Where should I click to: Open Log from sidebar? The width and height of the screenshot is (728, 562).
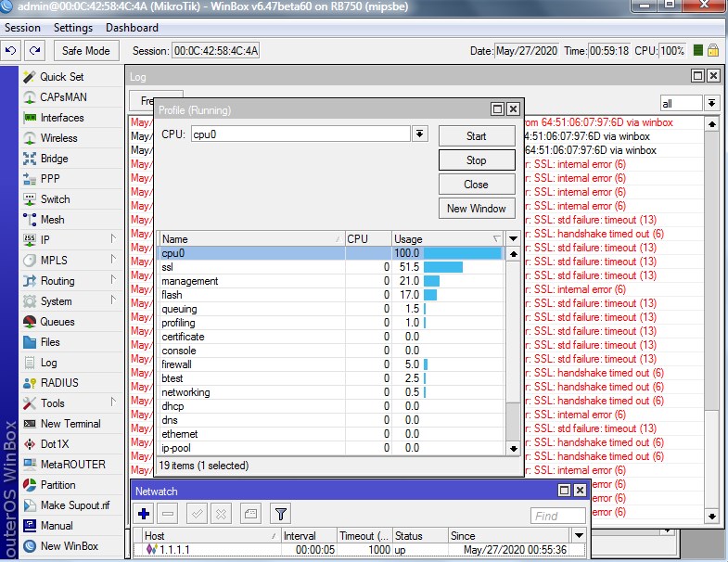click(48, 363)
